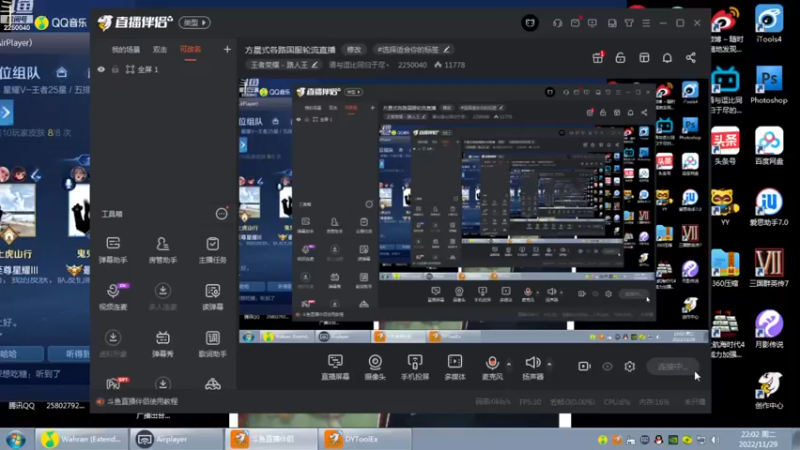Click room number 2250040 text
The width and height of the screenshot is (800, 450).
[x=412, y=65]
